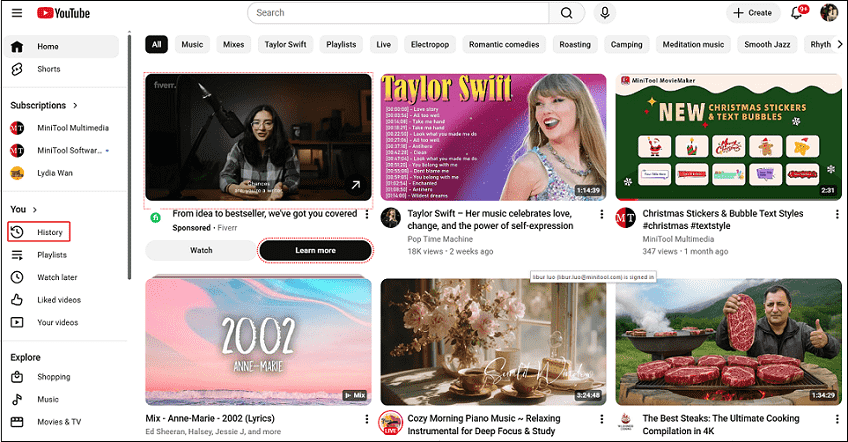The width and height of the screenshot is (848, 442).
Task: Select the Live filter chip
Action: (x=383, y=44)
